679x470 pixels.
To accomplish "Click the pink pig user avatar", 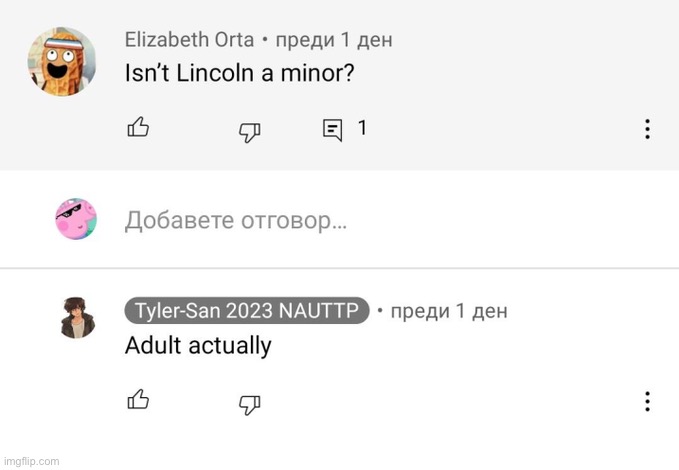I will pyautogui.click(x=76, y=219).
